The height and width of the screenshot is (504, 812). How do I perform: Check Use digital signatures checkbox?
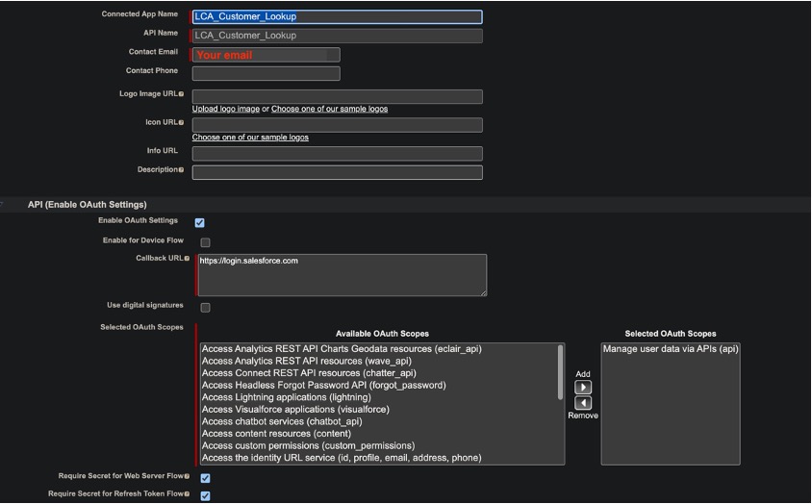click(206, 308)
